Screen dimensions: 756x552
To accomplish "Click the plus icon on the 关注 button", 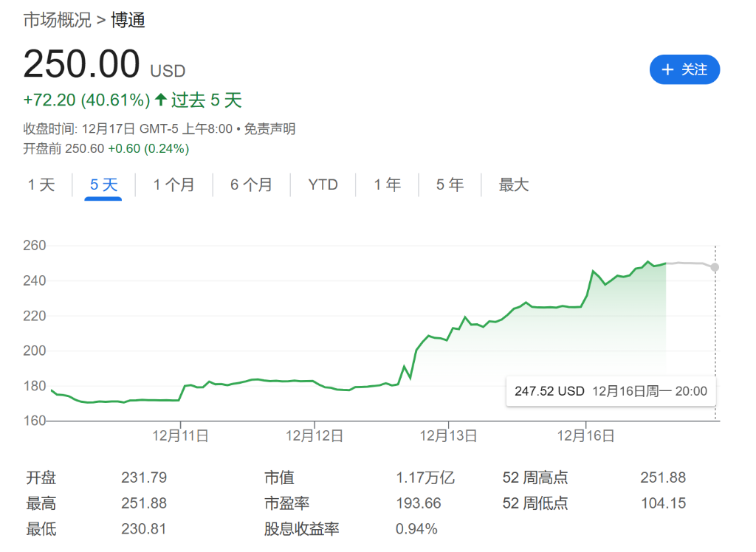I will point(668,69).
